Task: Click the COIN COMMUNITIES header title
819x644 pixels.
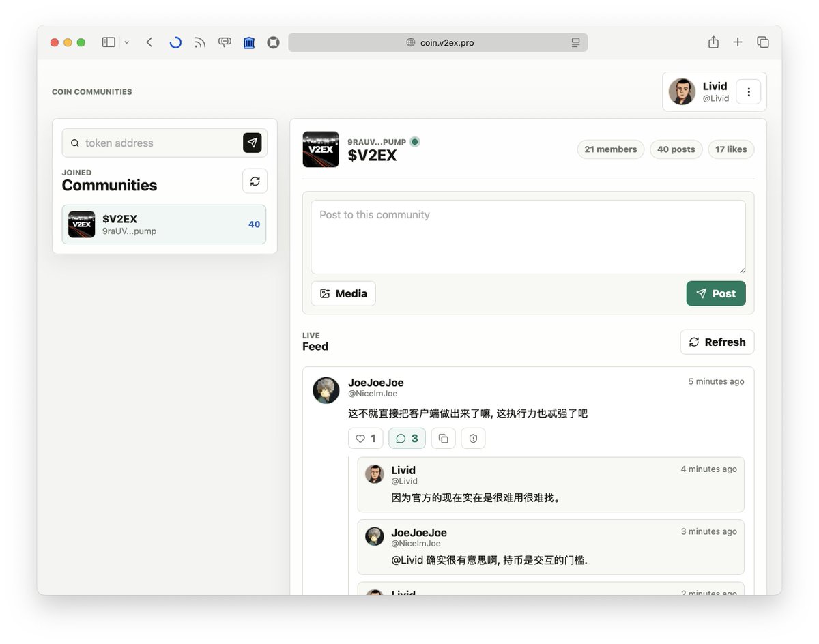Action: (x=92, y=91)
